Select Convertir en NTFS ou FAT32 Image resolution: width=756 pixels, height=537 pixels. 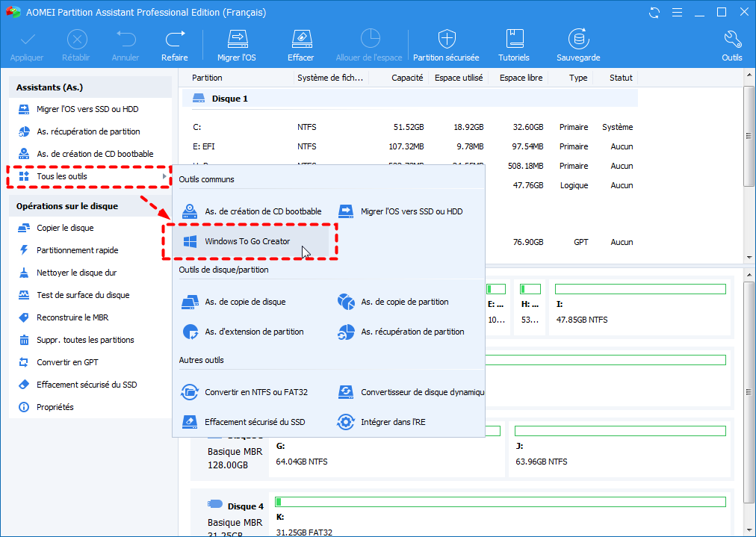coord(255,392)
